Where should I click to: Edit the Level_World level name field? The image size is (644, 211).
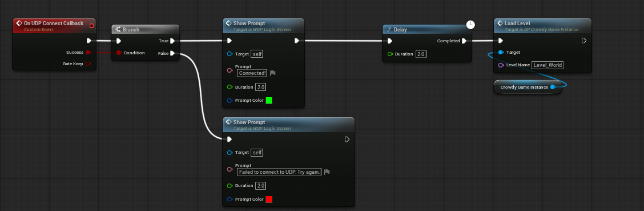(x=548, y=65)
